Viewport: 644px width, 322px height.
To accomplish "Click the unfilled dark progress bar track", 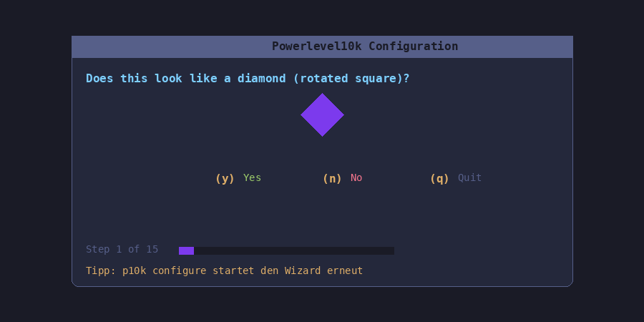I will click(x=293, y=250).
